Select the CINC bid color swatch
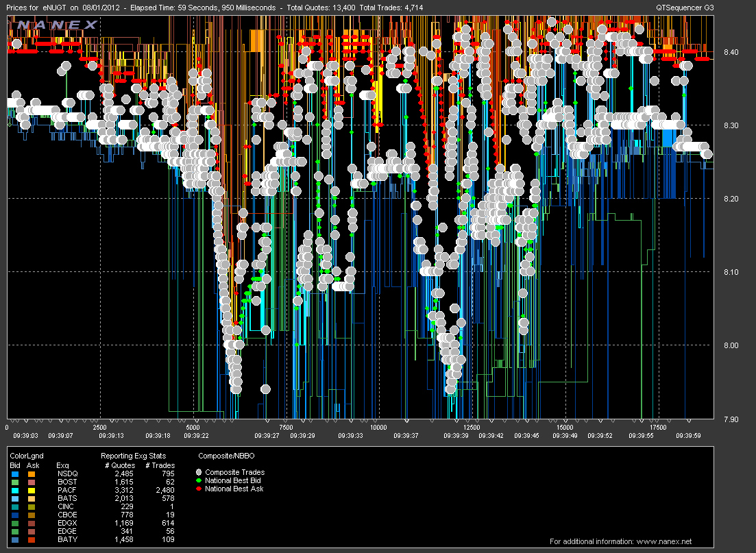 point(15,506)
